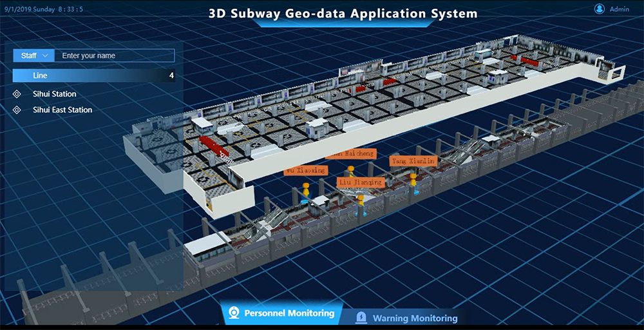Click the camera icon on Personnel Monitoring
Viewport: 644px width, 330px height.
click(x=234, y=313)
